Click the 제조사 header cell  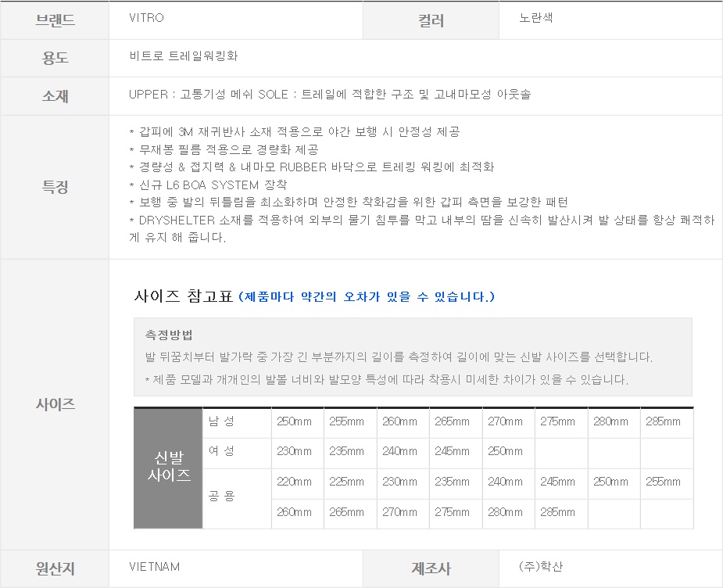[431, 569]
